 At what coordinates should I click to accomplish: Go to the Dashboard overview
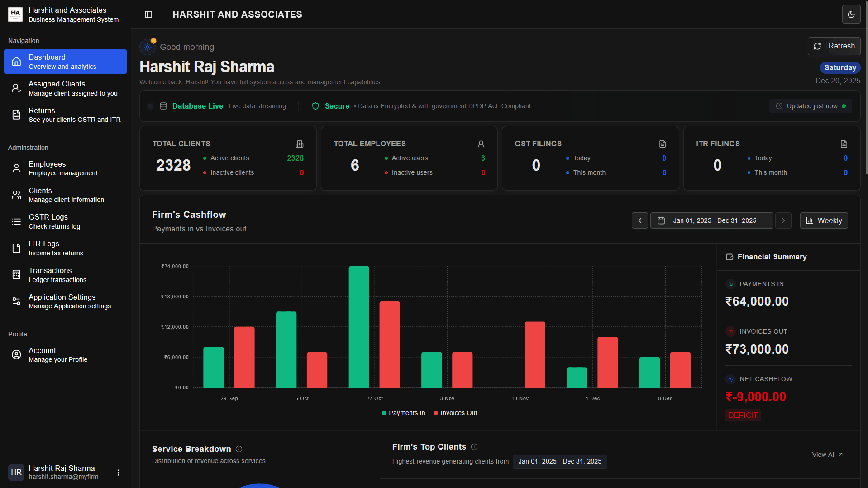65,62
